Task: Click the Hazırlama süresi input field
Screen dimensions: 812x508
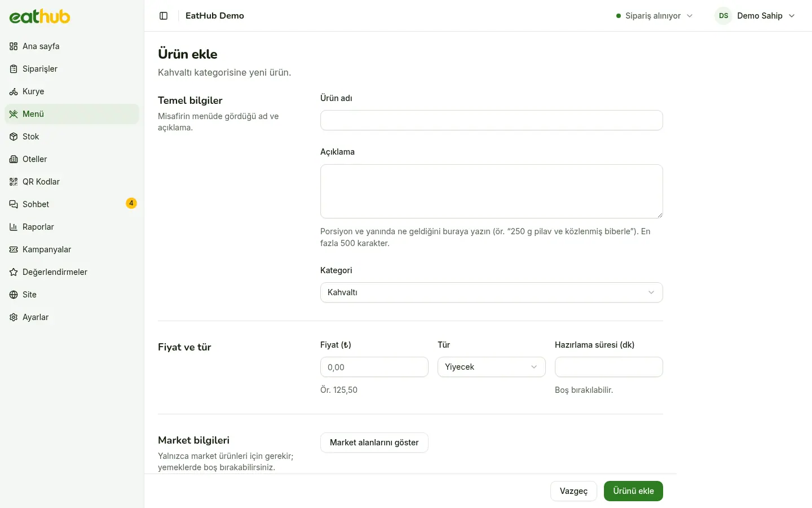Action: [609, 367]
